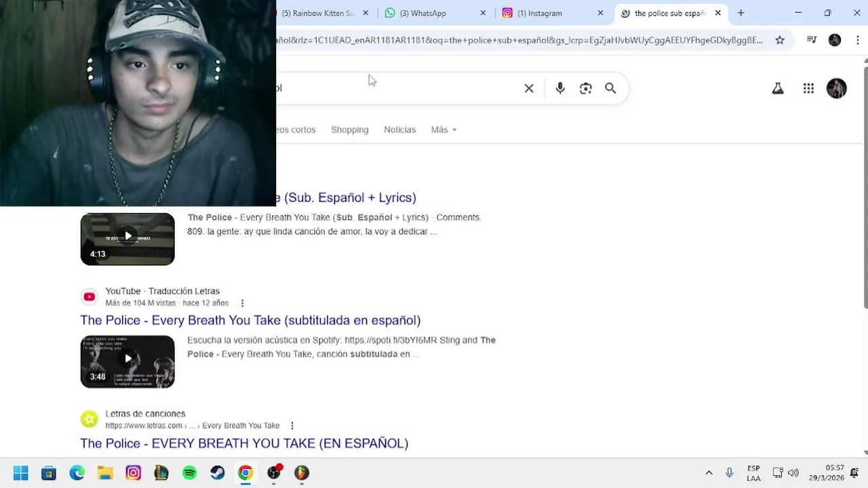Switch to the Instagram tab
868x488 pixels.
[x=551, y=13]
